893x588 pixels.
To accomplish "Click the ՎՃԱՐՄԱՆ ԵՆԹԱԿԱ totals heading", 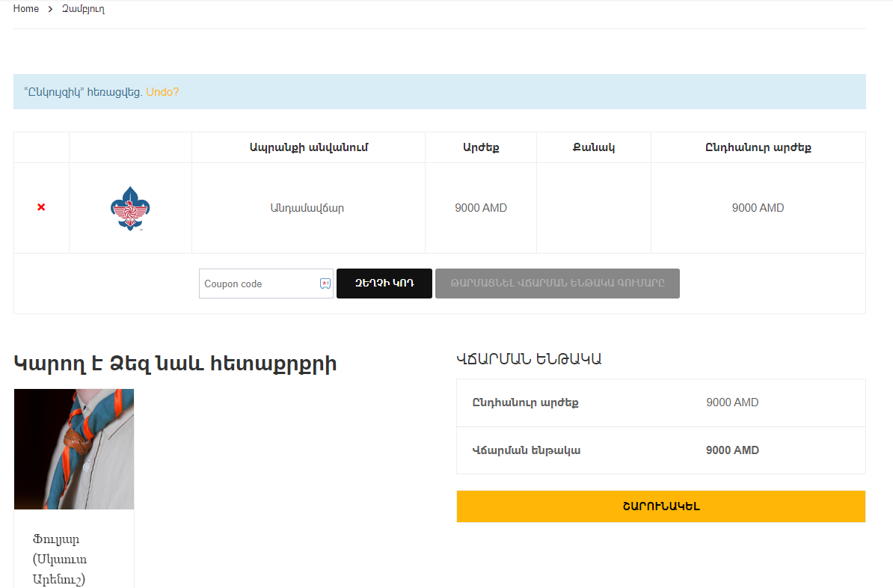I will pos(529,359).
